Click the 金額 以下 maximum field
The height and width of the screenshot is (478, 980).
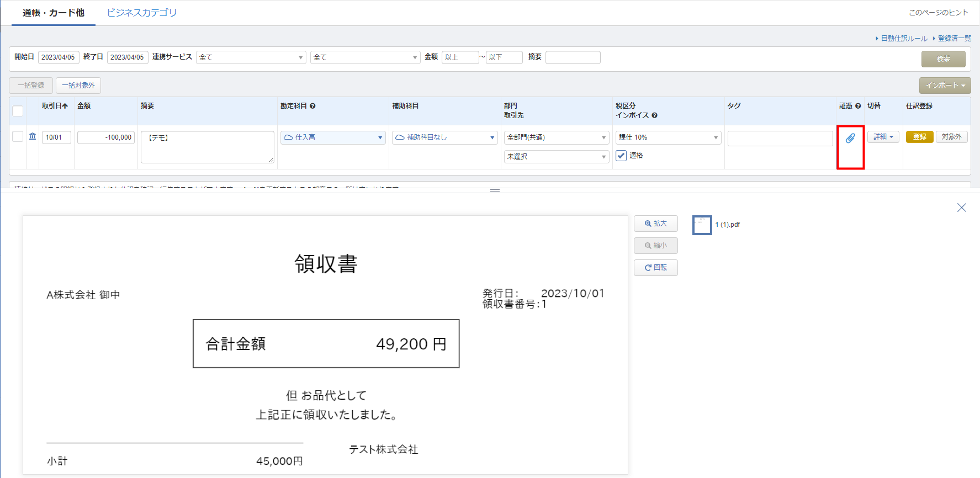tap(504, 57)
